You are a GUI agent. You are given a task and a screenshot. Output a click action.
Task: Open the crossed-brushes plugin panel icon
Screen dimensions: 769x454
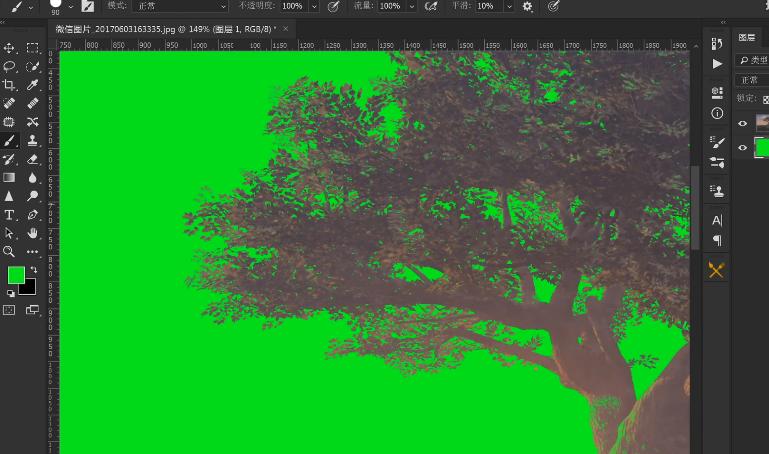[716, 269]
